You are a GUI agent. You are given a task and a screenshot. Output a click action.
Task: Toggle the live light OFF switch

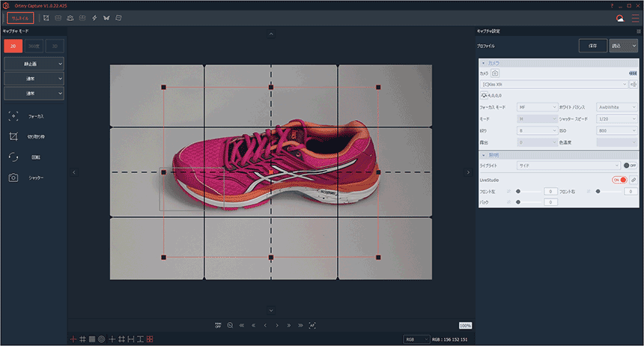coord(630,166)
